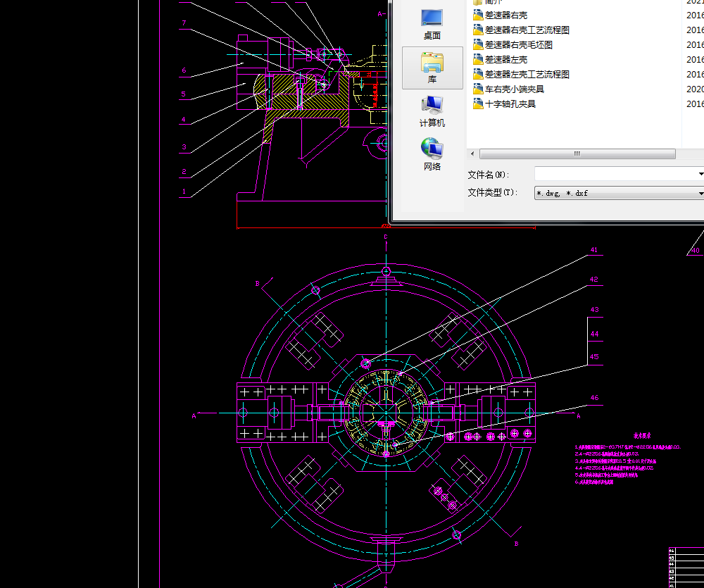Open the 文件类型 dropdown showing *.dwg, *.dxf
This screenshot has height=588, width=704.
click(x=619, y=193)
